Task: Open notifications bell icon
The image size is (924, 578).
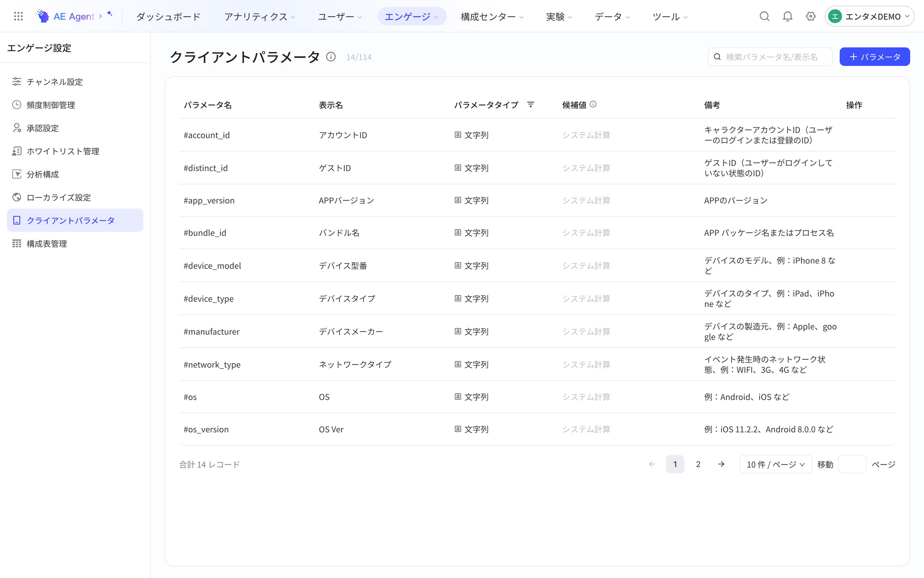Action: 787,16
